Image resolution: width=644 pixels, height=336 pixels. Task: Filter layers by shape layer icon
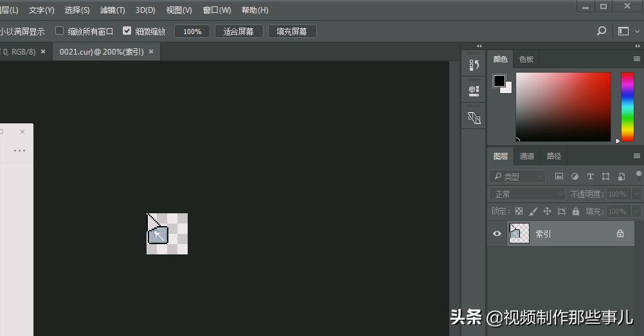pyautogui.click(x=606, y=176)
